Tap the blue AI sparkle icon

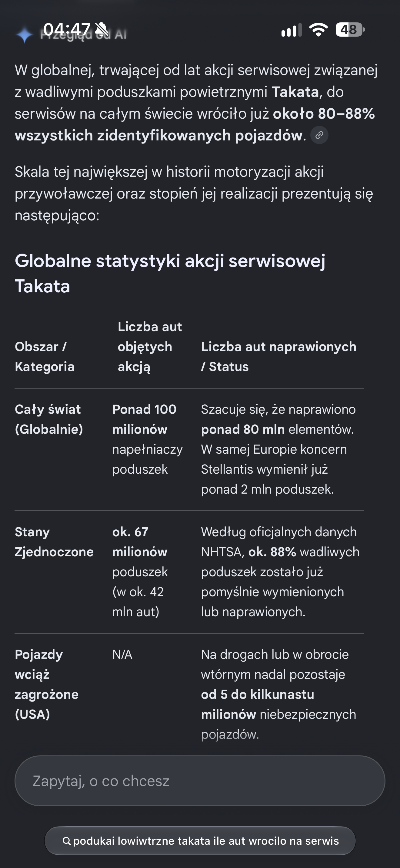[24, 35]
